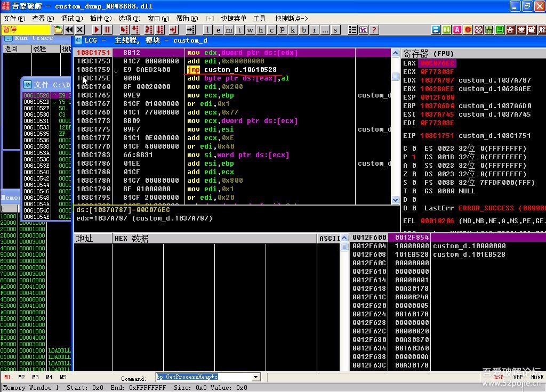
Task: Open the executable modules 'e' button
Action: pos(218,30)
